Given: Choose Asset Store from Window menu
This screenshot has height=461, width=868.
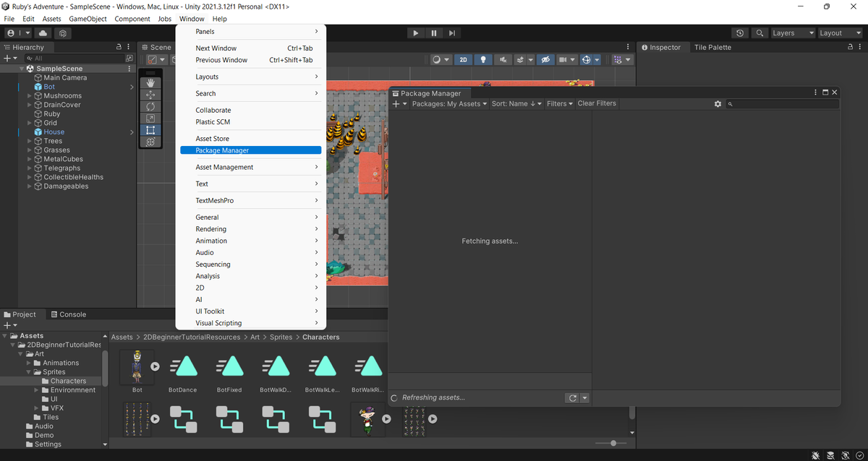Looking at the screenshot, I should pyautogui.click(x=251, y=139).
